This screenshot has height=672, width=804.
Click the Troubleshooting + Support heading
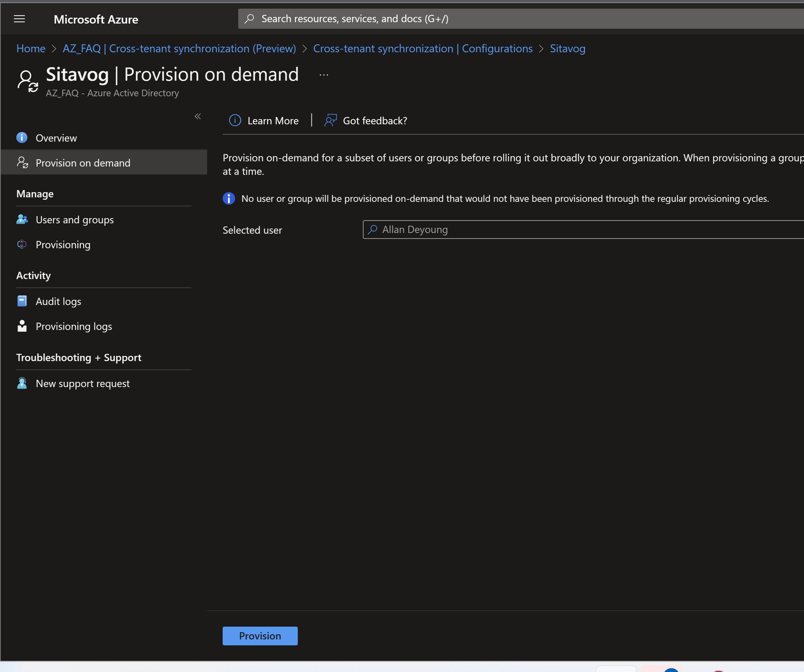(x=79, y=357)
